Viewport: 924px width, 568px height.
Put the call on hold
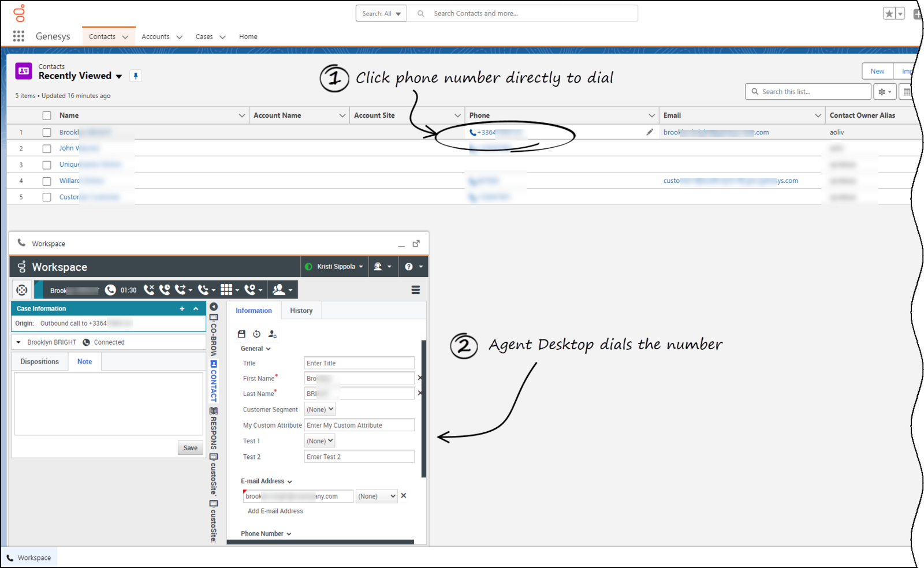click(165, 290)
